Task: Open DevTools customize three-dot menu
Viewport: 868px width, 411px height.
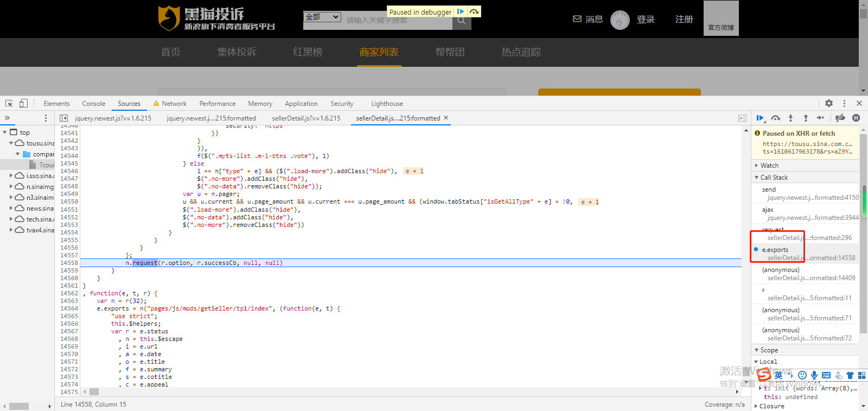Action: [x=844, y=103]
